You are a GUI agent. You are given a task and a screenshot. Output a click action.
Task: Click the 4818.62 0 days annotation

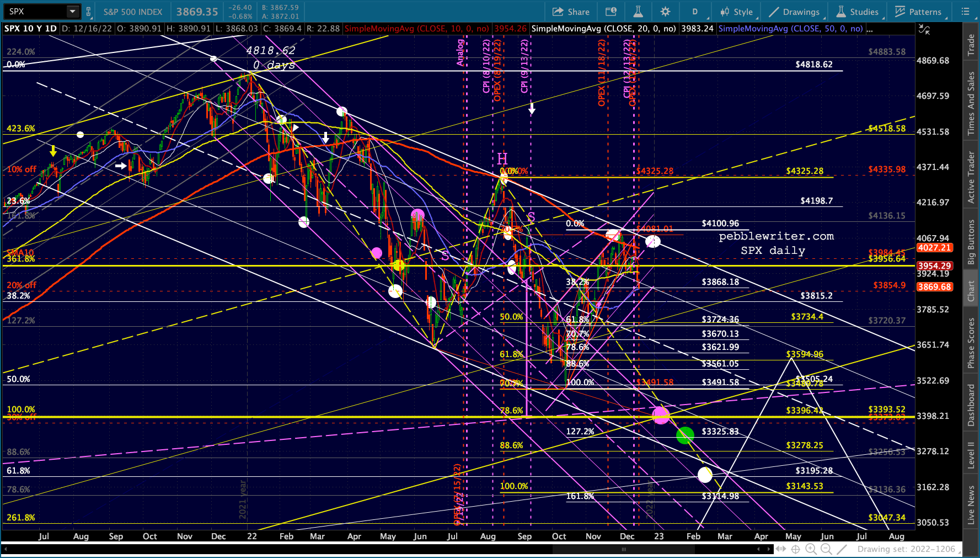click(x=271, y=57)
